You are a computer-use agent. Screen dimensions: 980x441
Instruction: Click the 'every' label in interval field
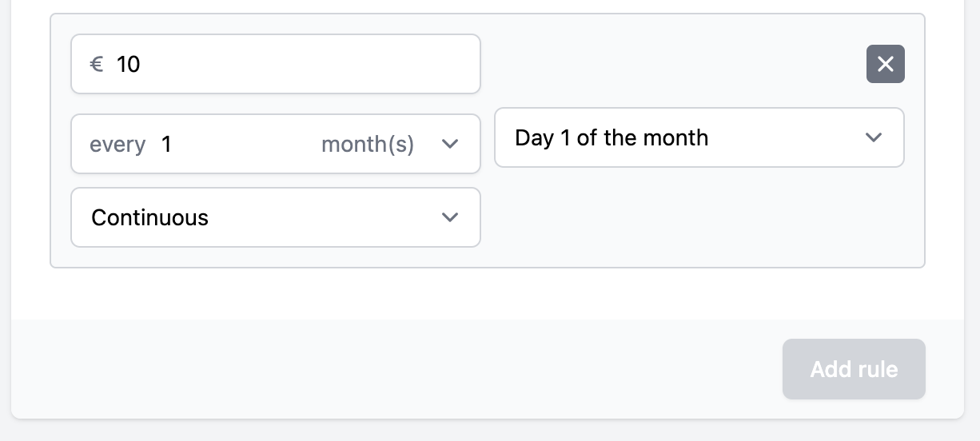click(118, 145)
